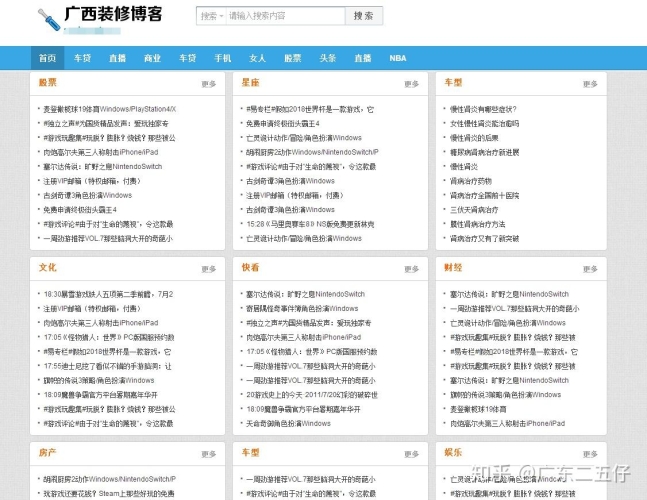The width and height of the screenshot is (647, 500).
Task: Open the 商业 navigation tab
Action: 152,58
